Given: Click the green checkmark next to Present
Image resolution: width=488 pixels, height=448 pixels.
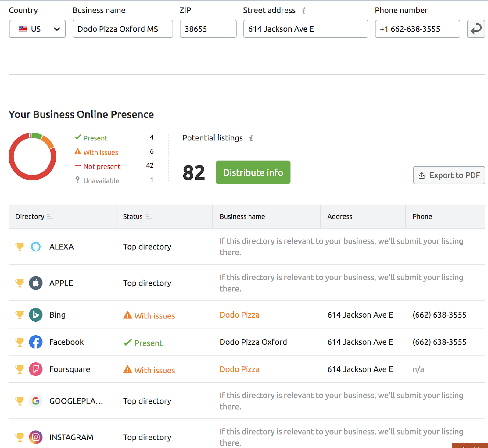Looking at the screenshot, I should [x=77, y=137].
